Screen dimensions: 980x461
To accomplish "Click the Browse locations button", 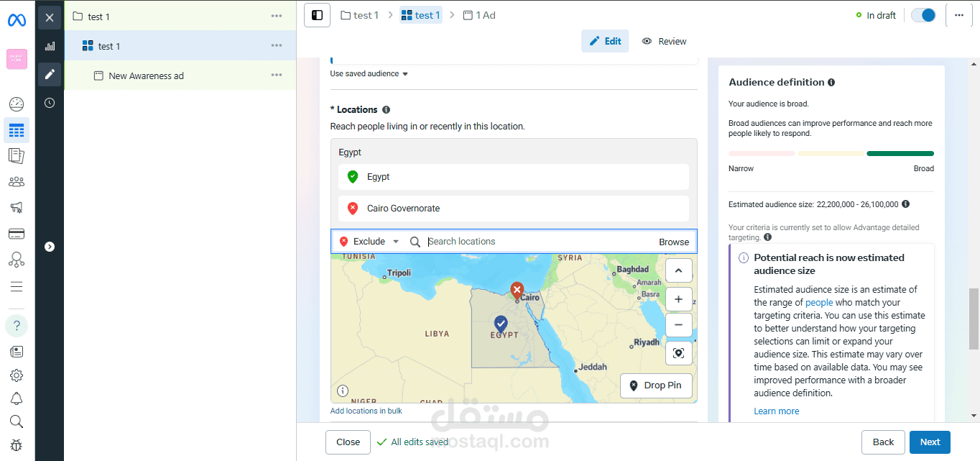I will tap(674, 242).
